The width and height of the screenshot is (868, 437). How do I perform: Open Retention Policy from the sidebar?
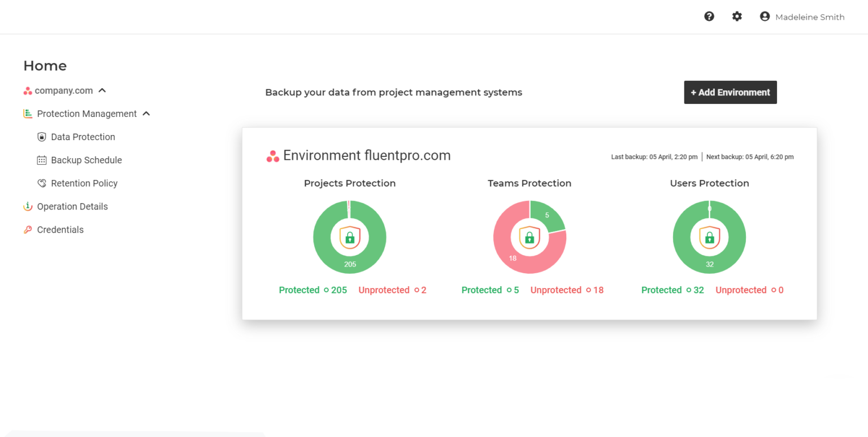point(85,183)
